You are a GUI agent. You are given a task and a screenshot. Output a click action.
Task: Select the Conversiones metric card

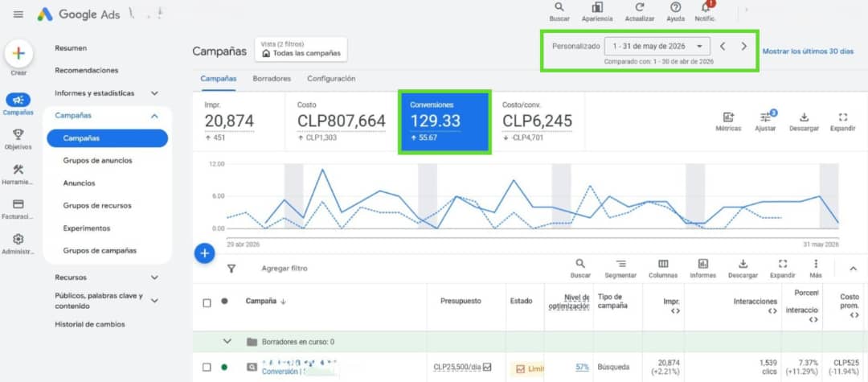tap(444, 121)
